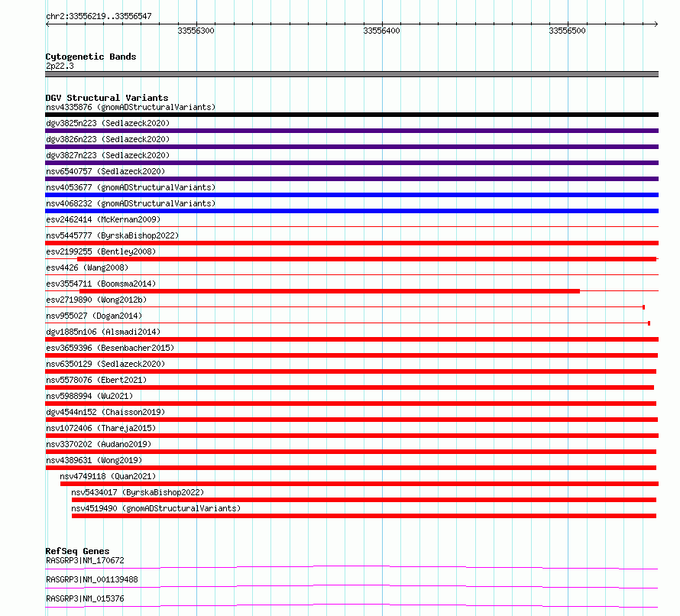Click the red bar of nsv4519490

tap(364, 516)
